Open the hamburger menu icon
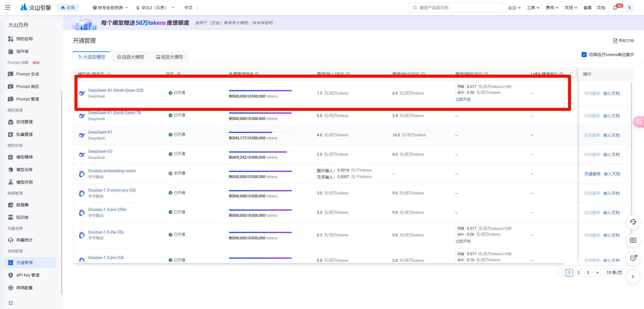The image size is (644, 309). click(x=8, y=8)
